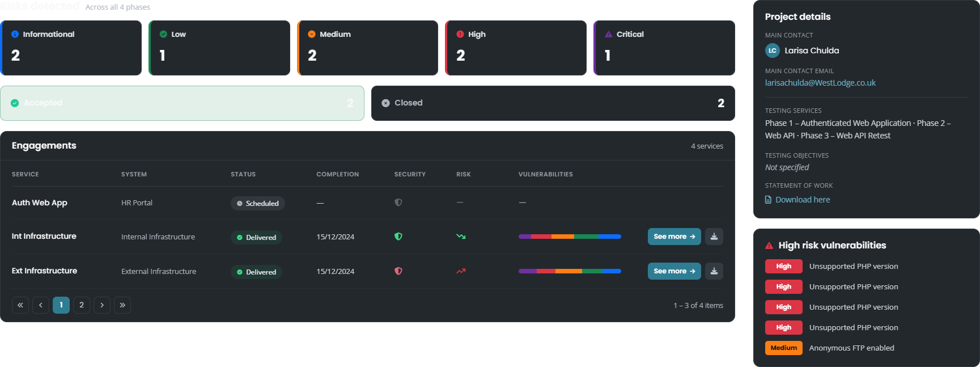Open the High risks card
980x367 pixels.
point(516,48)
